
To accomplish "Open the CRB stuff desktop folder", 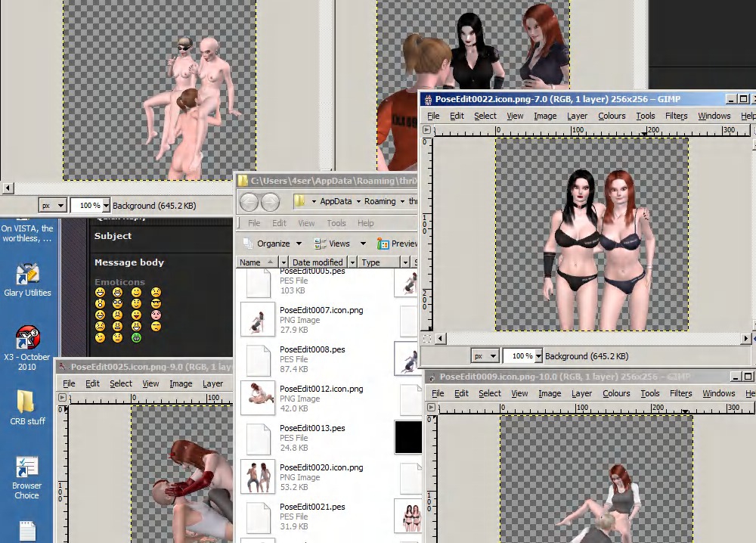I will (x=27, y=408).
